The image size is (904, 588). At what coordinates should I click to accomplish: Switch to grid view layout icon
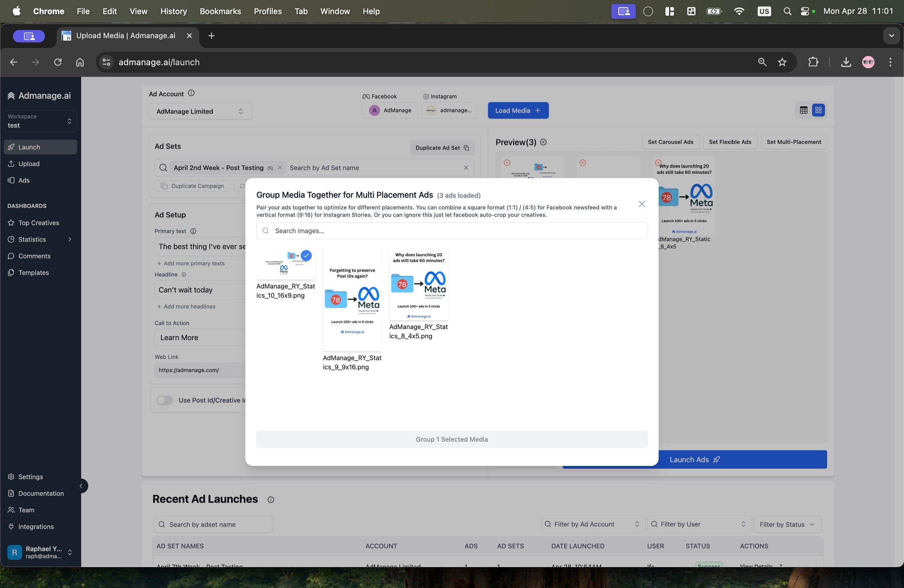818,110
